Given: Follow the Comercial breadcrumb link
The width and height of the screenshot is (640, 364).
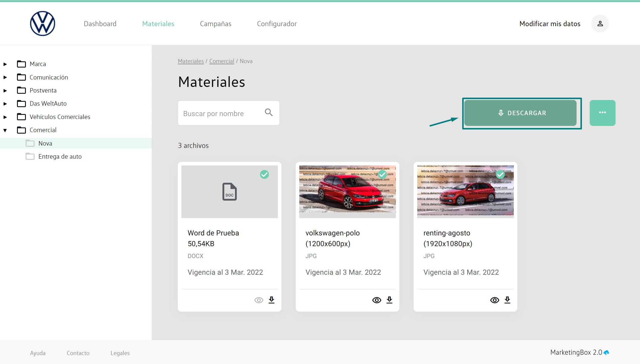Looking at the screenshot, I should click(x=222, y=61).
